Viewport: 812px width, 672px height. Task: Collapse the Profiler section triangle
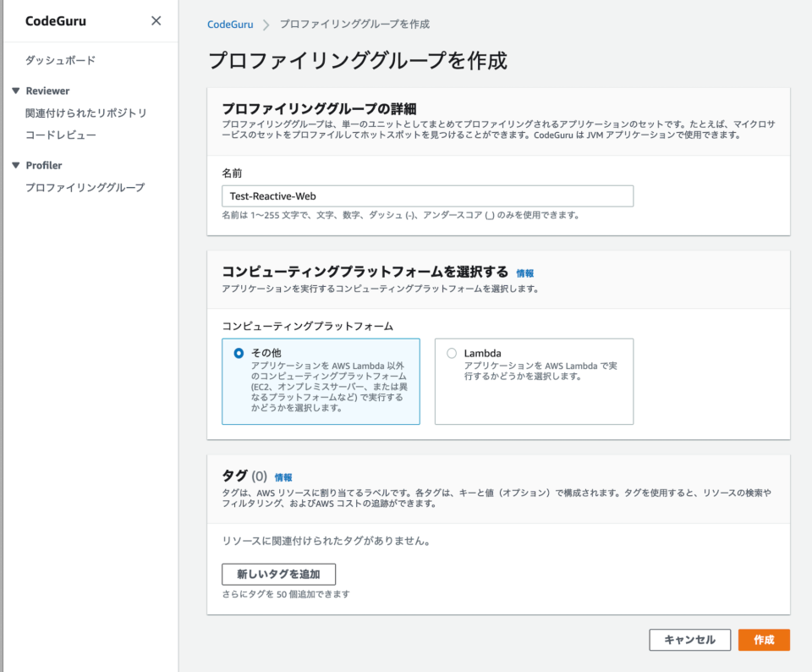pyautogui.click(x=16, y=165)
